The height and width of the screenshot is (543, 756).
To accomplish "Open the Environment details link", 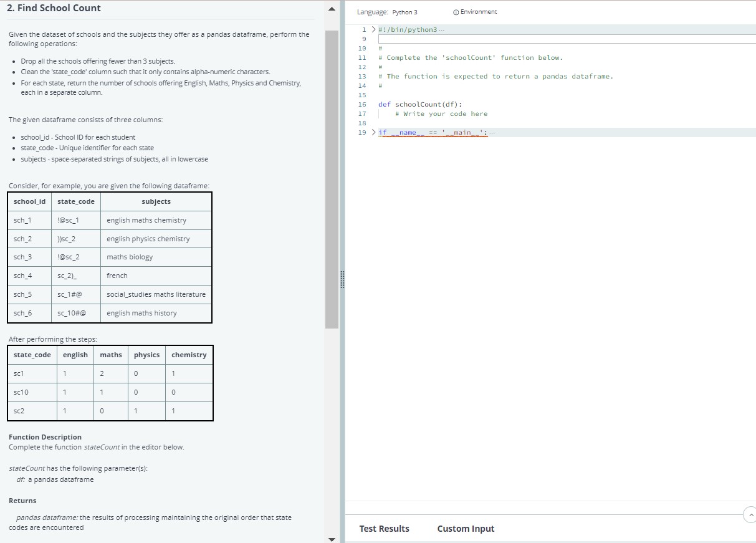I will point(478,12).
